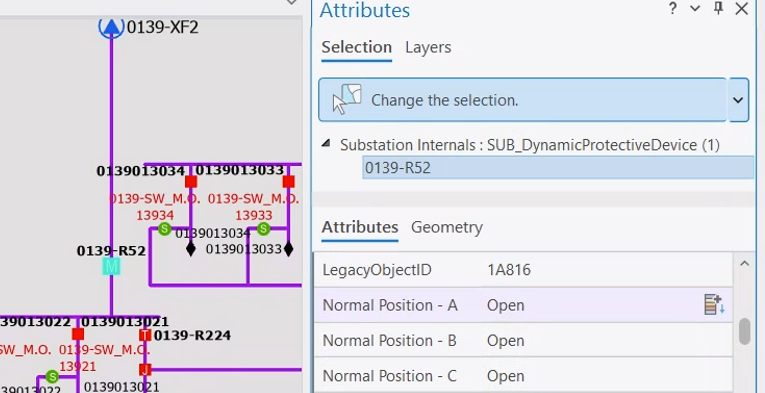This screenshot has width=765, height=393.
Task: Click the green S marker beside 0139013034
Action: click(164, 229)
